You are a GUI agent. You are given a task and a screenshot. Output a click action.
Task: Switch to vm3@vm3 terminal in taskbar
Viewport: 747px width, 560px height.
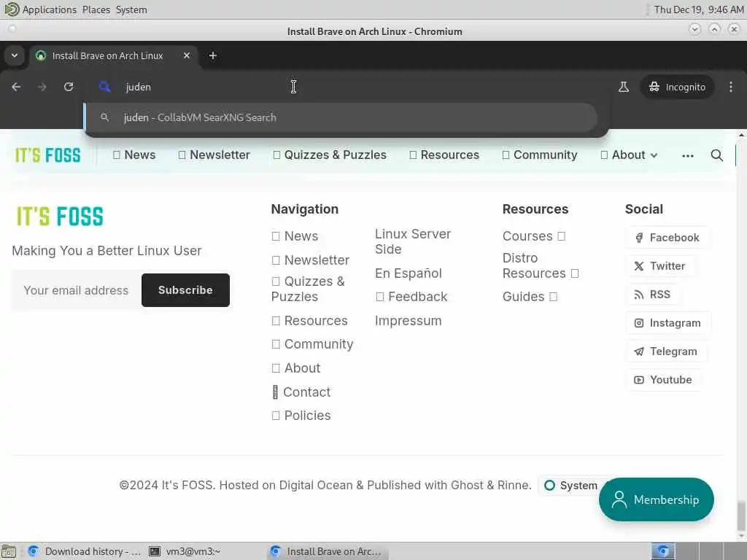coord(185,551)
